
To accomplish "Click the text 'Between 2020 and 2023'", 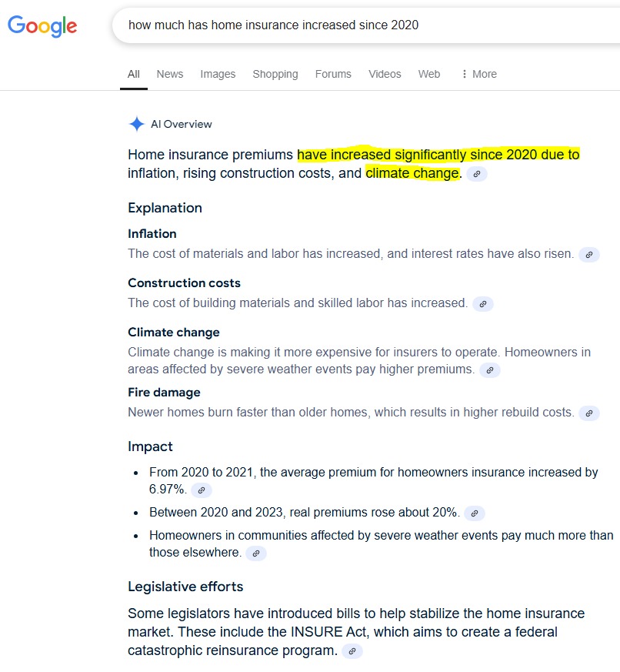I will click(x=216, y=512).
